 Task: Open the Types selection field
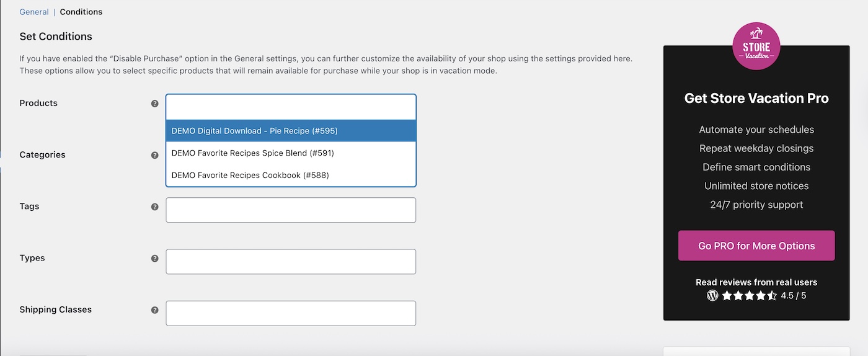[291, 262]
